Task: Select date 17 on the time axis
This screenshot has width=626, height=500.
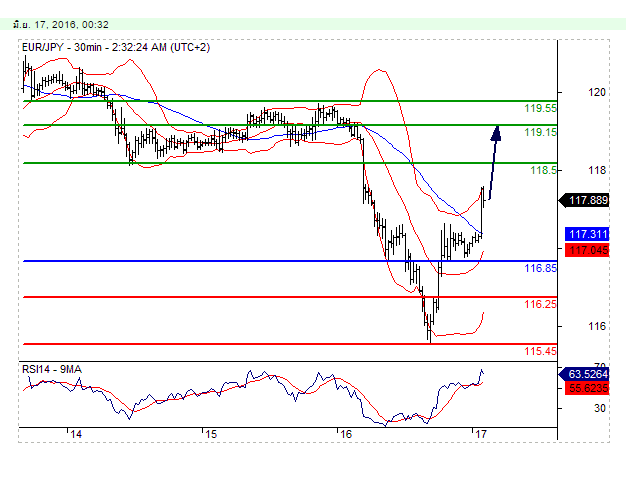Action: (x=480, y=435)
